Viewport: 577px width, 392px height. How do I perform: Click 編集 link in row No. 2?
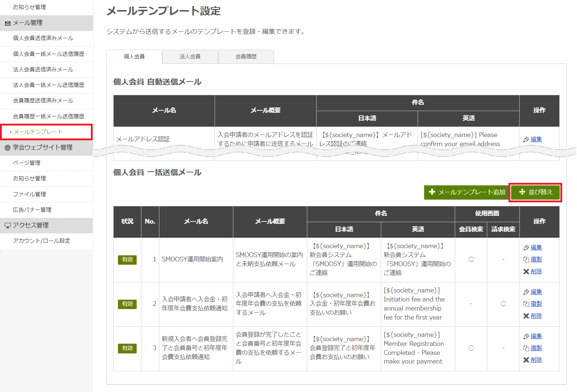pos(536,292)
